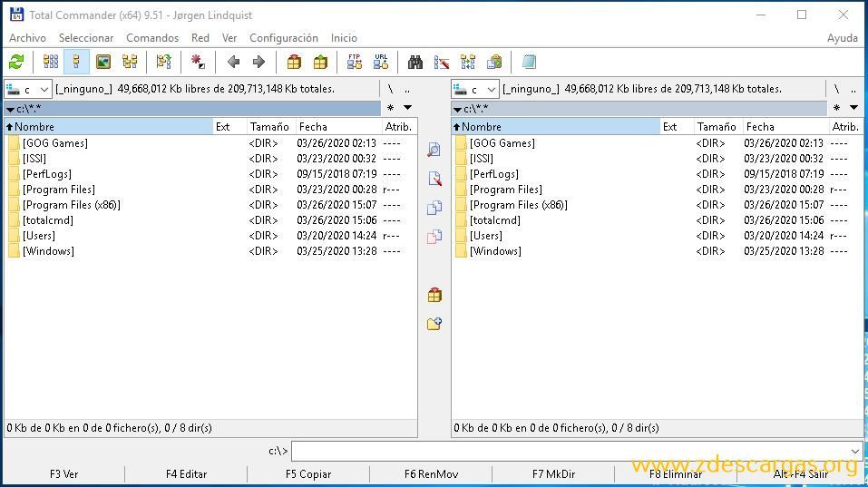
Task: Click the left panel favorites asterisk button
Action: pyautogui.click(x=390, y=107)
